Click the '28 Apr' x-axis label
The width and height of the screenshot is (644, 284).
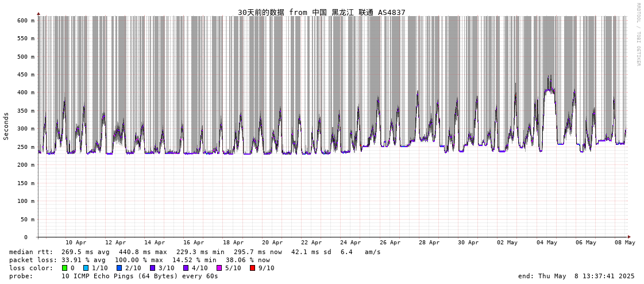[x=429, y=243]
